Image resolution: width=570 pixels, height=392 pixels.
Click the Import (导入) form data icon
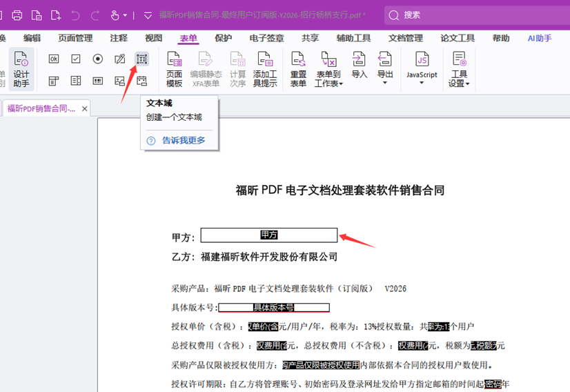click(359, 65)
